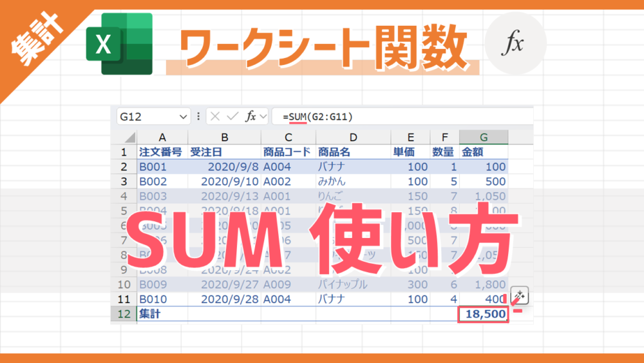The image size is (644, 363).
Task: Select row 11 header
Action: 124,299
